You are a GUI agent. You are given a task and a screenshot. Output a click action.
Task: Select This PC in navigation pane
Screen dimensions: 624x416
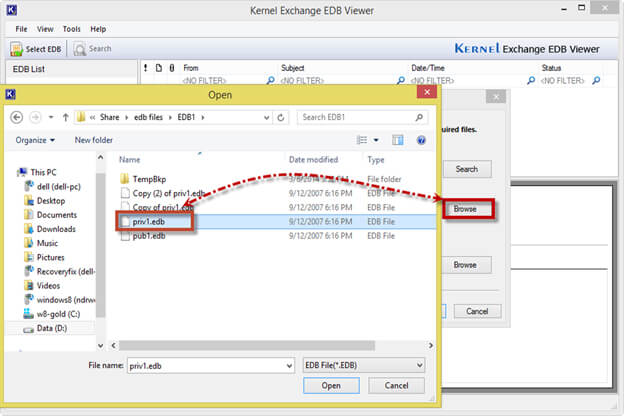pyautogui.click(x=43, y=172)
